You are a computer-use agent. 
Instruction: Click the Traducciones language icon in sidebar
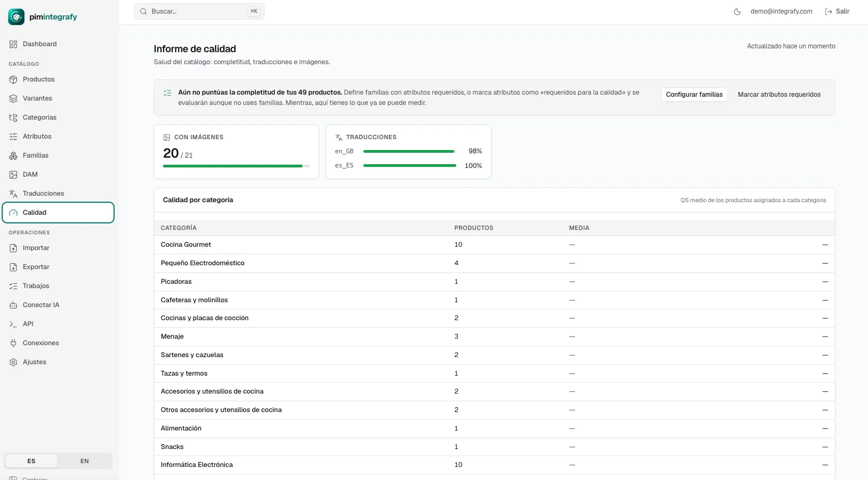14,194
